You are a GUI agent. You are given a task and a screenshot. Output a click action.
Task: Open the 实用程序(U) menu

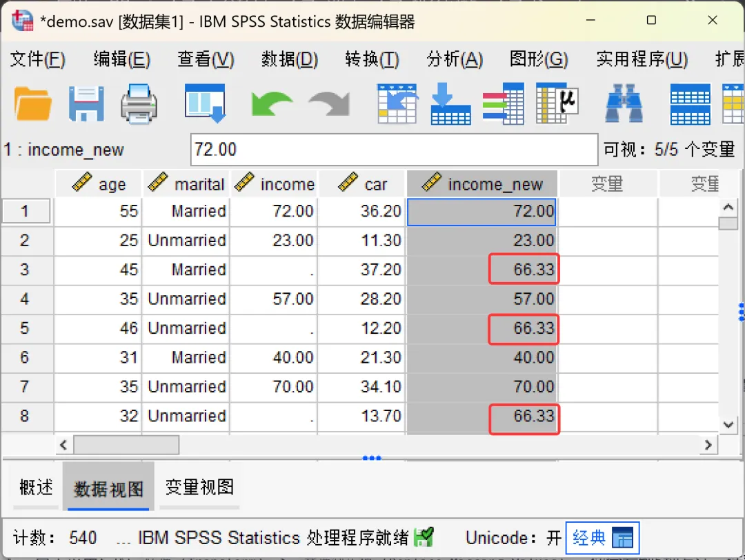(642, 59)
